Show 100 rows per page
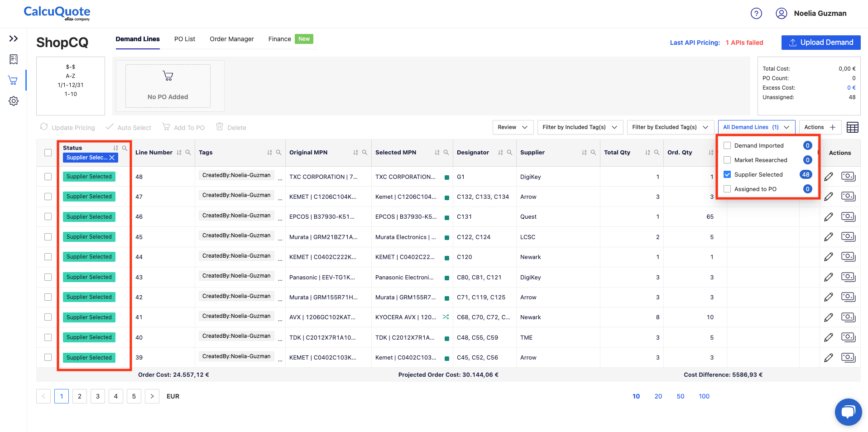The image size is (868, 432). coord(704,396)
